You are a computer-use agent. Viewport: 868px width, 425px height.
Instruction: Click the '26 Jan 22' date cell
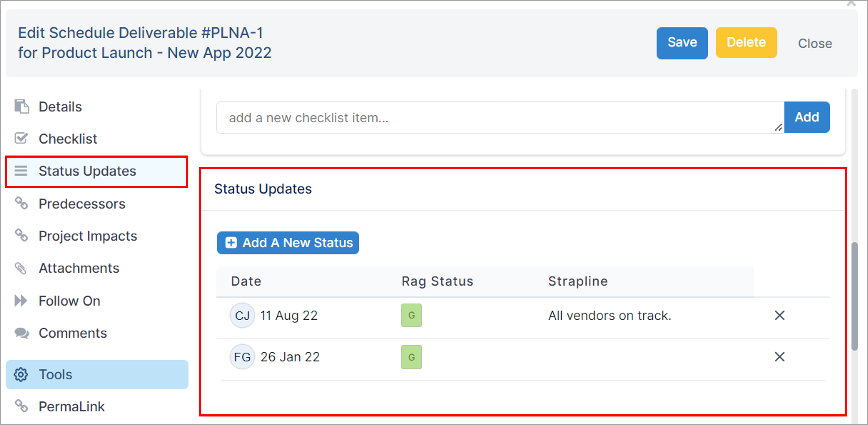click(290, 357)
